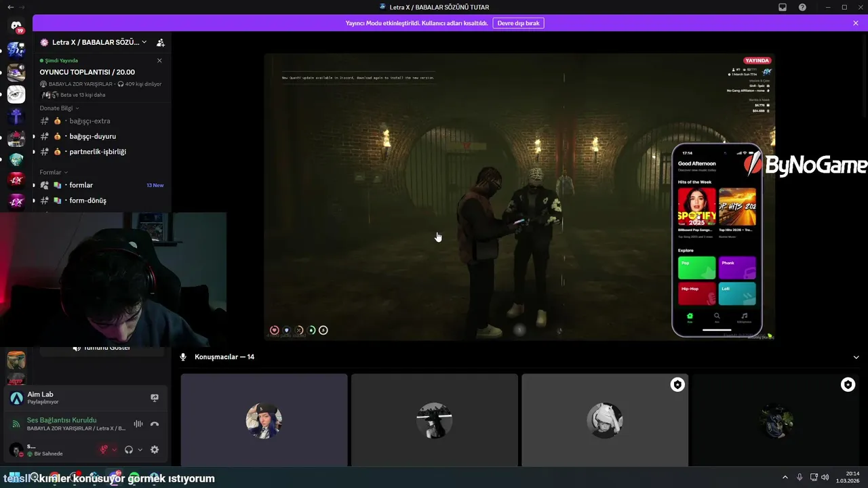
Task: Open the formlar forum channel
Action: (x=102, y=185)
